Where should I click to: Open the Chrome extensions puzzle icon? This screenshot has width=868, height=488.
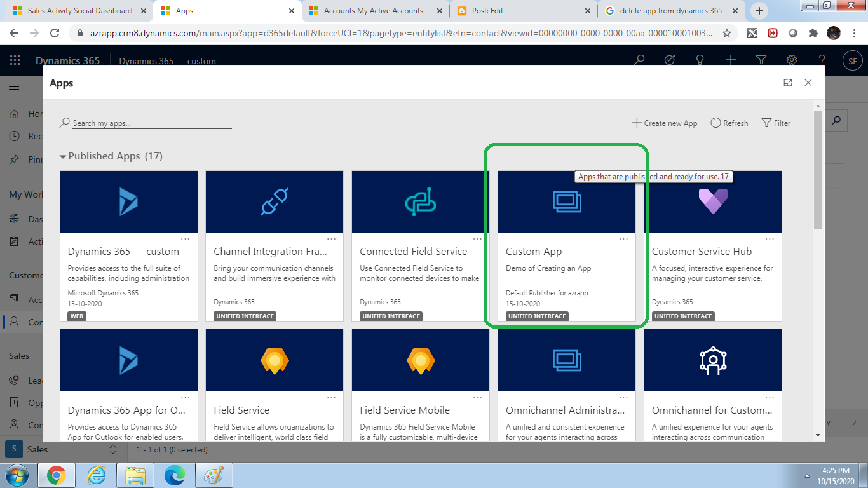pyautogui.click(x=813, y=33)
